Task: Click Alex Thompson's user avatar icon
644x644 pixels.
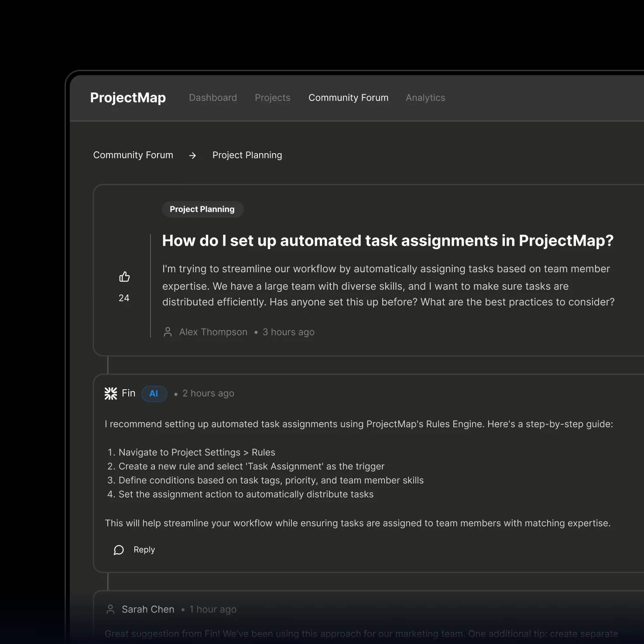Action: [168, 332]
